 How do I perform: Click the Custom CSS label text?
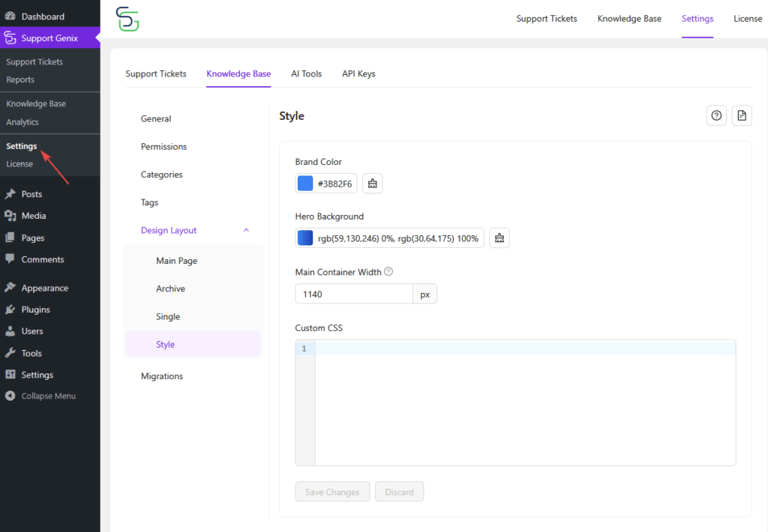(x=319, y=328)
